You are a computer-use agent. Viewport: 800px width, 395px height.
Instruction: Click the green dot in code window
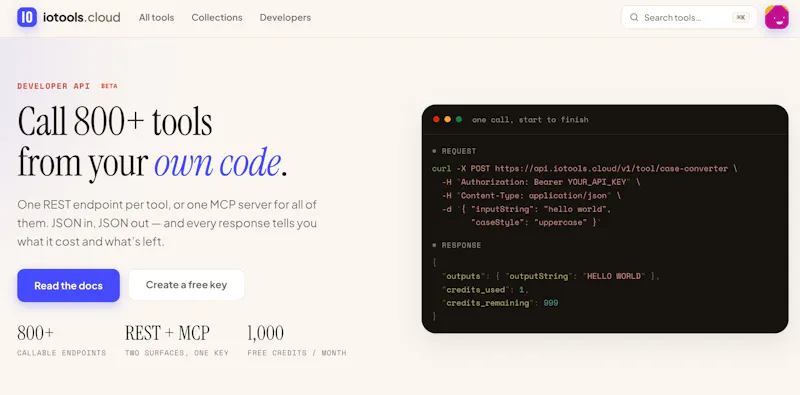point(459,119)
